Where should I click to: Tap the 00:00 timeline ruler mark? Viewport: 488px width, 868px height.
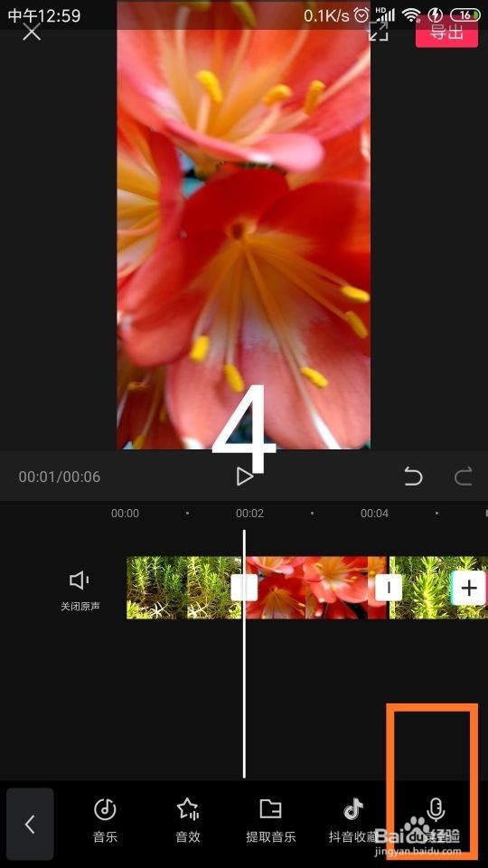click(x=125, y=514)
